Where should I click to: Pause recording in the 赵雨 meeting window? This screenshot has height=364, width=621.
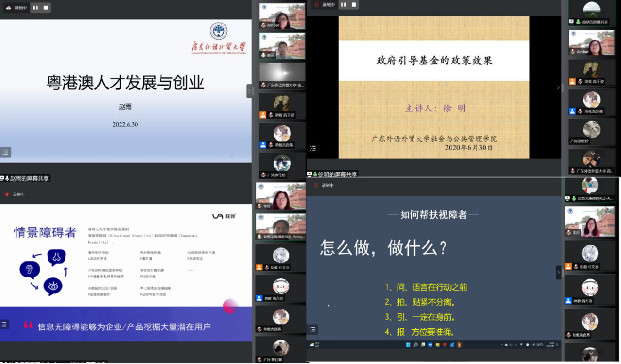pos(35,8)
